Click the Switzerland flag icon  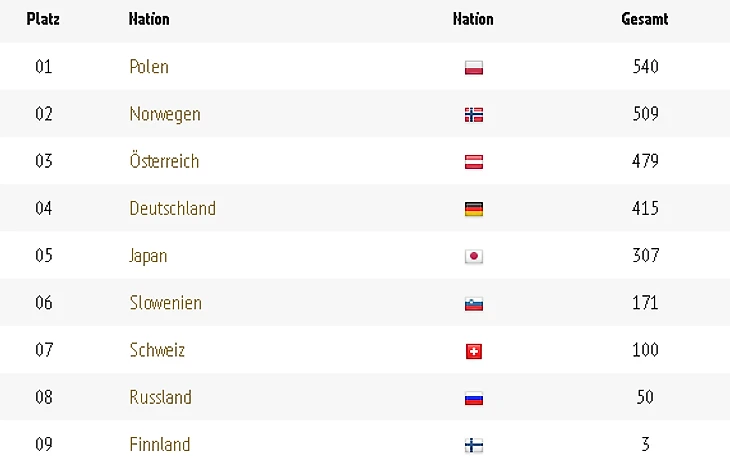pos(474,351)
